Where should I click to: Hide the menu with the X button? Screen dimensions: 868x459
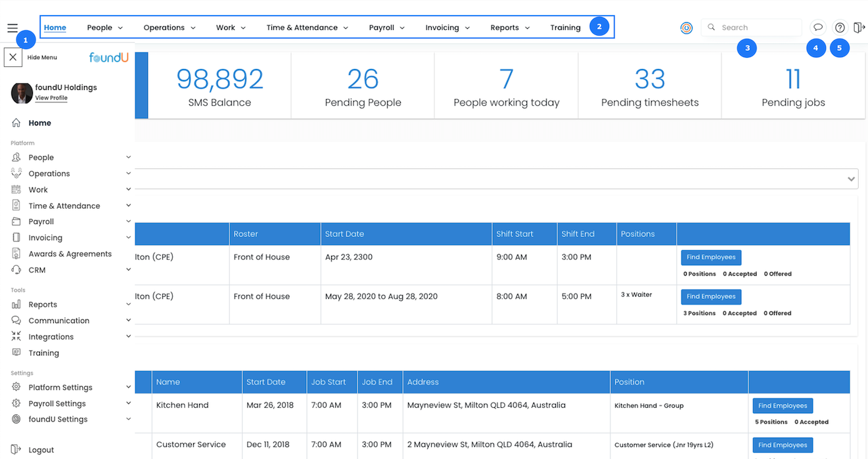(13, 57)
